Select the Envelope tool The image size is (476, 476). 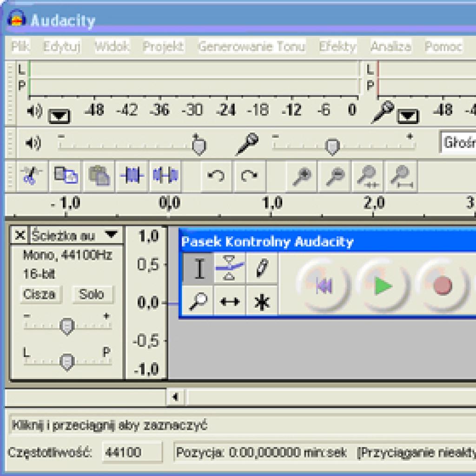tap(230, 268)
